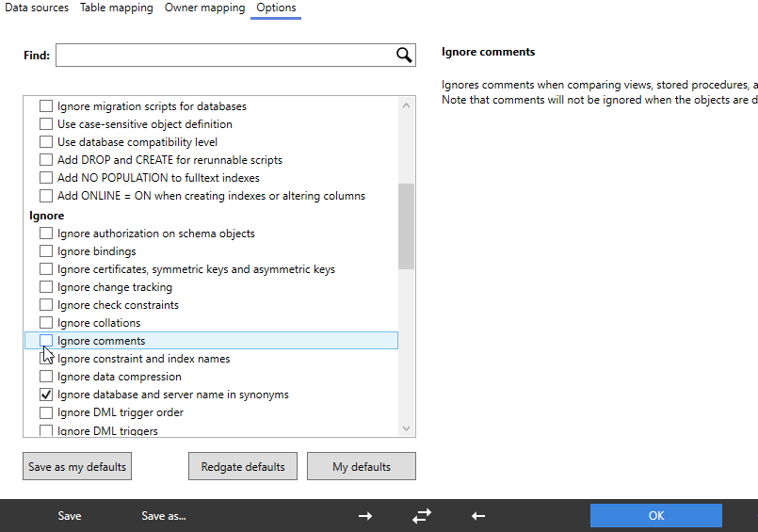Viewport: 758px width, 532px height.
Task: Click the left arrow icon in bottom bar
Action: (x=478, y=515)
